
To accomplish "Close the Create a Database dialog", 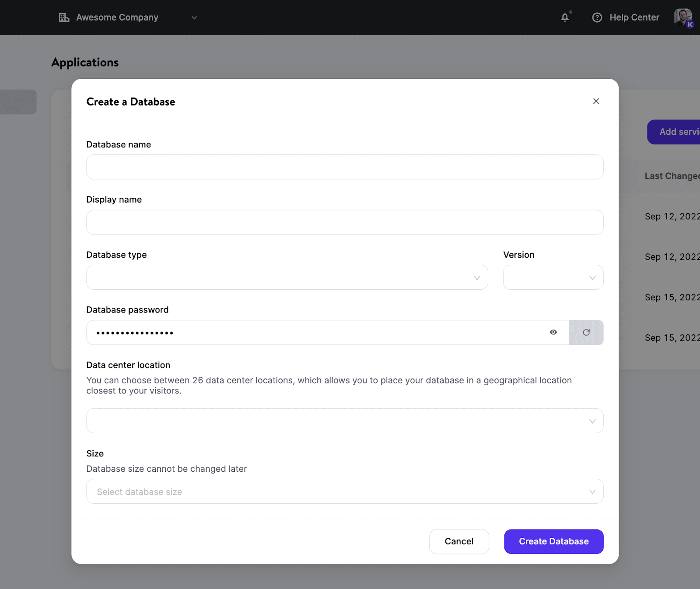I will coord(596,101).
